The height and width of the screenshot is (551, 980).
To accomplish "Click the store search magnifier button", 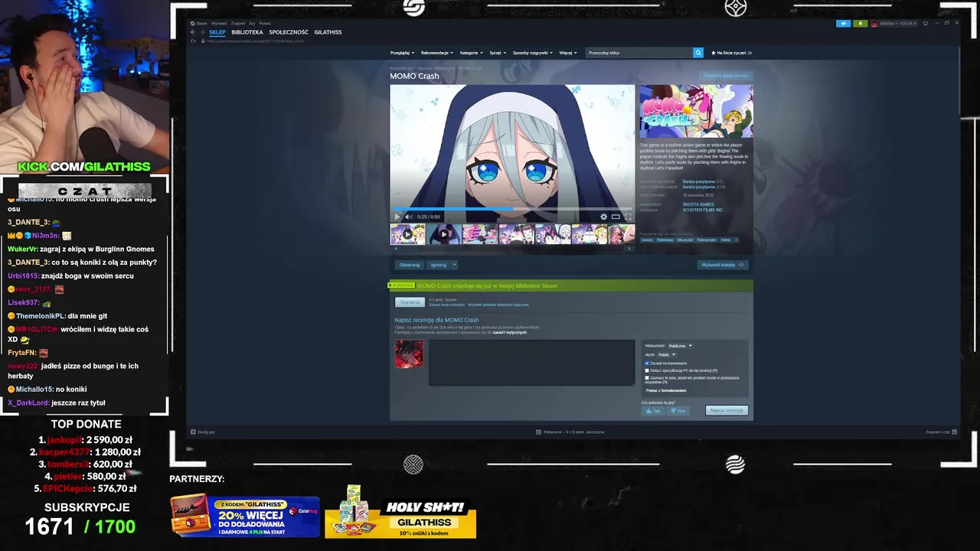I will [697, 53].
